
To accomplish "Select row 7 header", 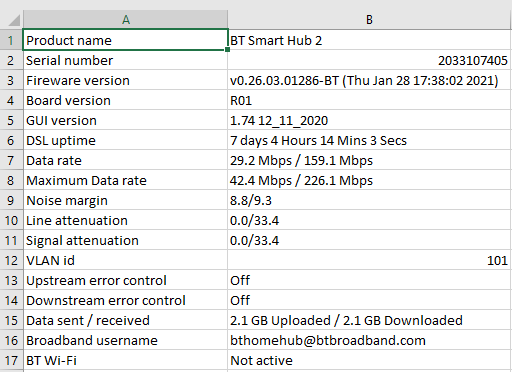I will coord(11,160).
